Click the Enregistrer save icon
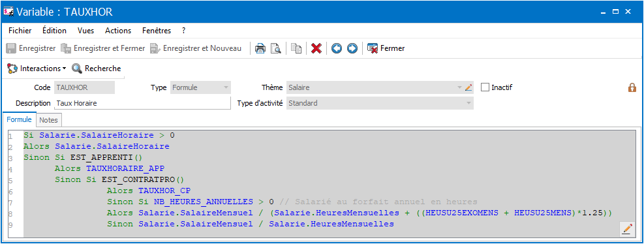Screen dimensions: 644x244 coord(11,48)
